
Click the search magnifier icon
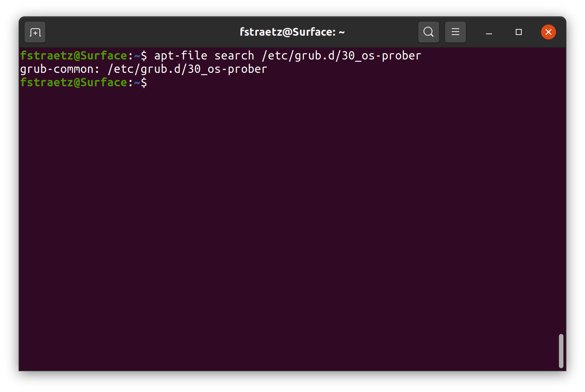pos(428,32)
